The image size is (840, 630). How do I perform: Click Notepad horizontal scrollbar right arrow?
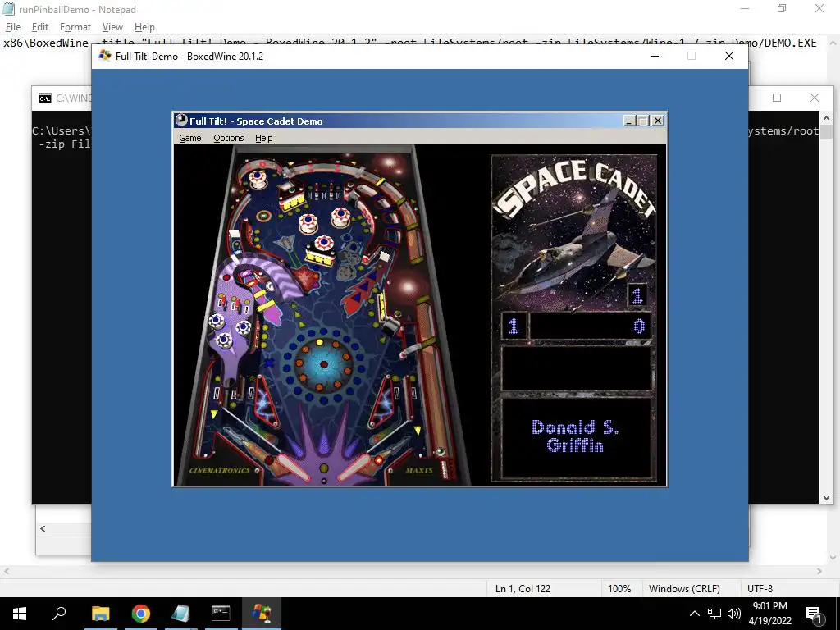click(x=819, y=572)
